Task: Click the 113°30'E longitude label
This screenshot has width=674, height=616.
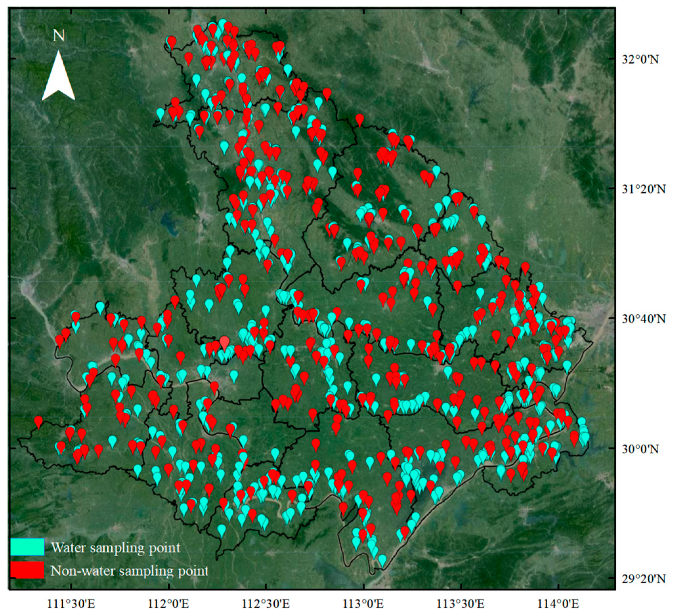Action: point(461,604)
